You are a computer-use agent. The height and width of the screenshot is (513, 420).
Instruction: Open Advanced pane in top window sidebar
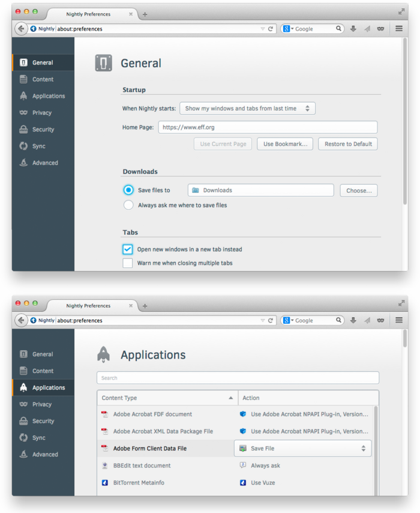[43, 163]
